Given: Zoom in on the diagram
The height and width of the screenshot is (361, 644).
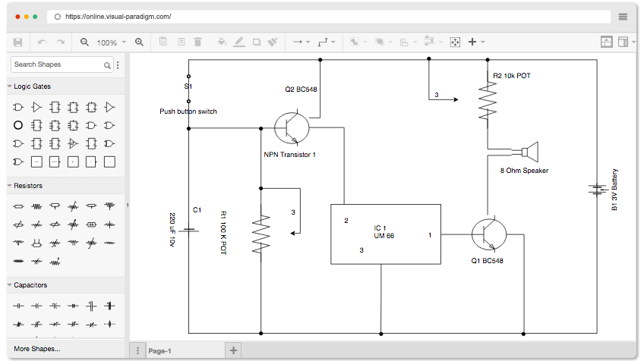Looking at the screenshot, I should click(139, 42).
